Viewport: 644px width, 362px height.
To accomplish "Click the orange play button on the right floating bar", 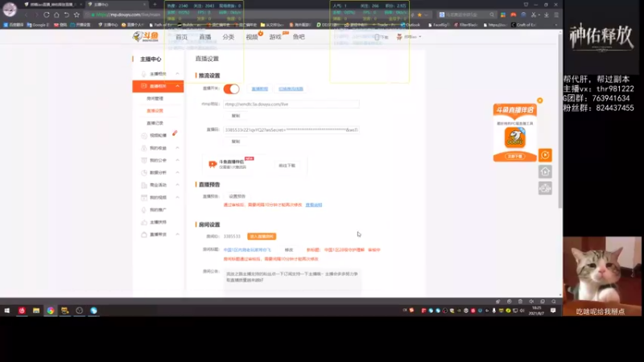I will point(545,155).
